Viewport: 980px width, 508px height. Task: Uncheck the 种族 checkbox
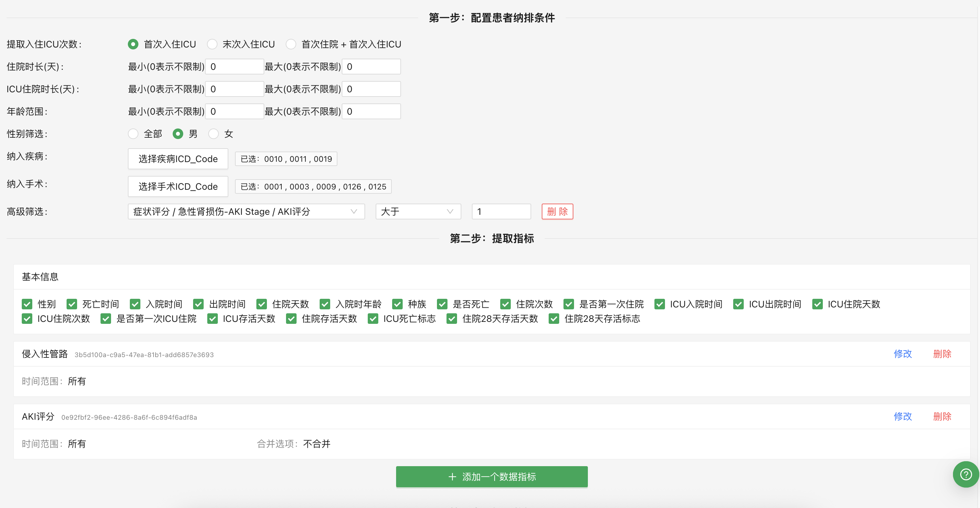[x=397, y=304]
